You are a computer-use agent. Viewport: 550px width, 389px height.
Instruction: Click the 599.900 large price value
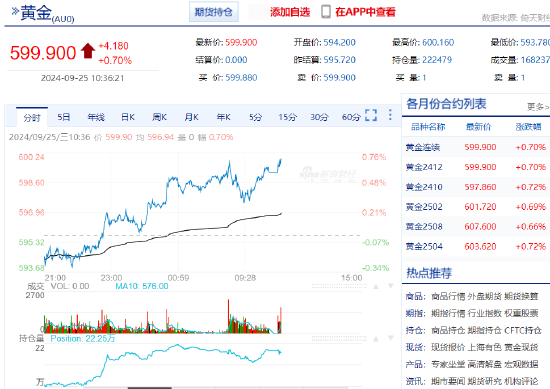tap(43, 53)
